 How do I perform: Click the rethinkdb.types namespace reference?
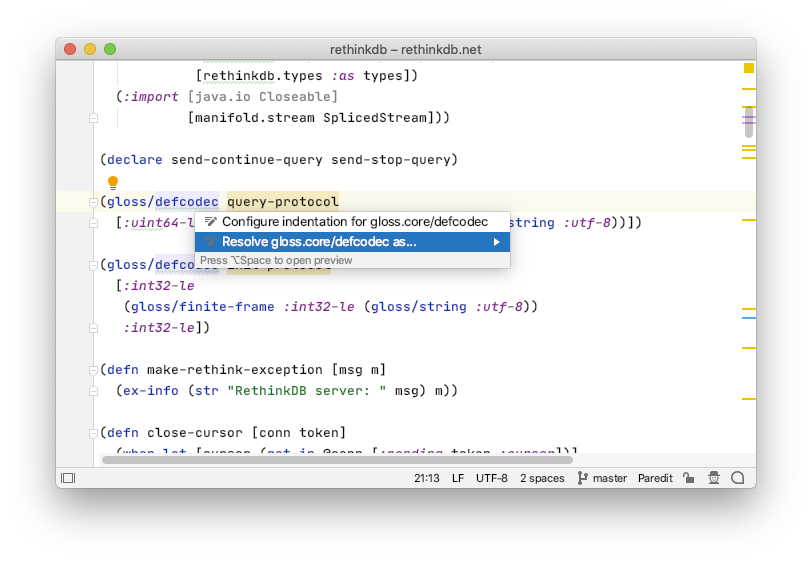point(263,76)
